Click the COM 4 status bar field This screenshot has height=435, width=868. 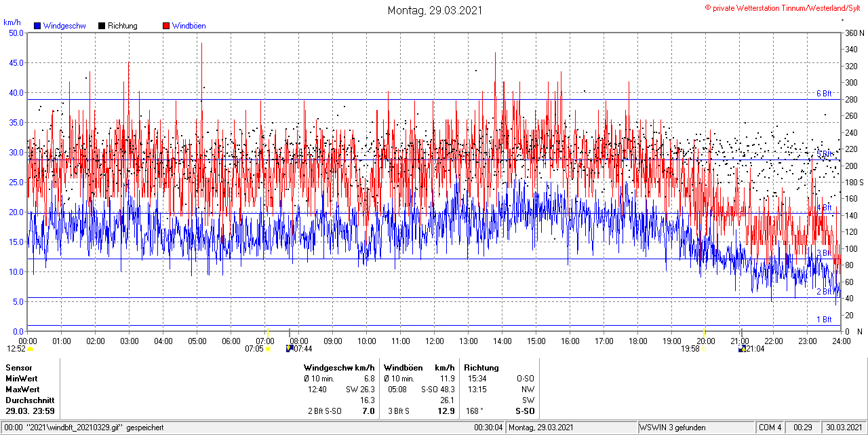click(770, 428)
